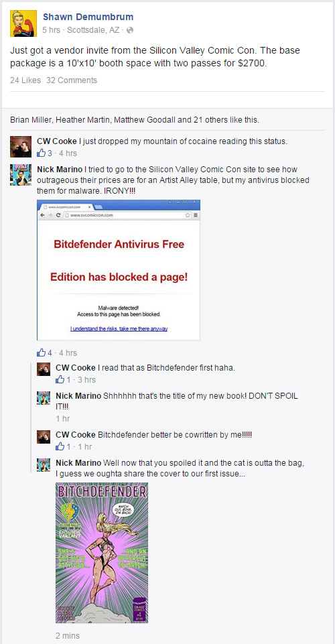This screenshot has width=335, height=644.
Task: View the 24 Likes list
Action: point(25,80)
